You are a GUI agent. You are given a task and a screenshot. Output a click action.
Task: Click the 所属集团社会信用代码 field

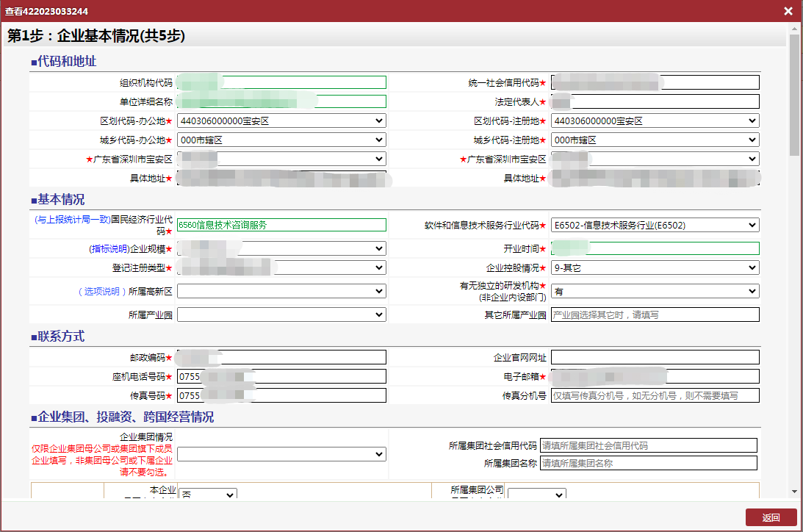click(x=648, y=445)
